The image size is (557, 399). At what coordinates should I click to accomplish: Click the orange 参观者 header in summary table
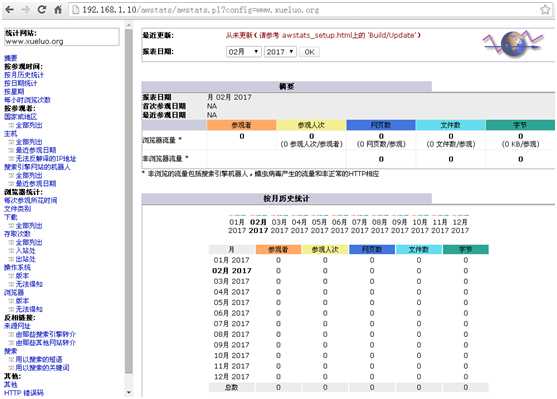click(x=242, y=125)
